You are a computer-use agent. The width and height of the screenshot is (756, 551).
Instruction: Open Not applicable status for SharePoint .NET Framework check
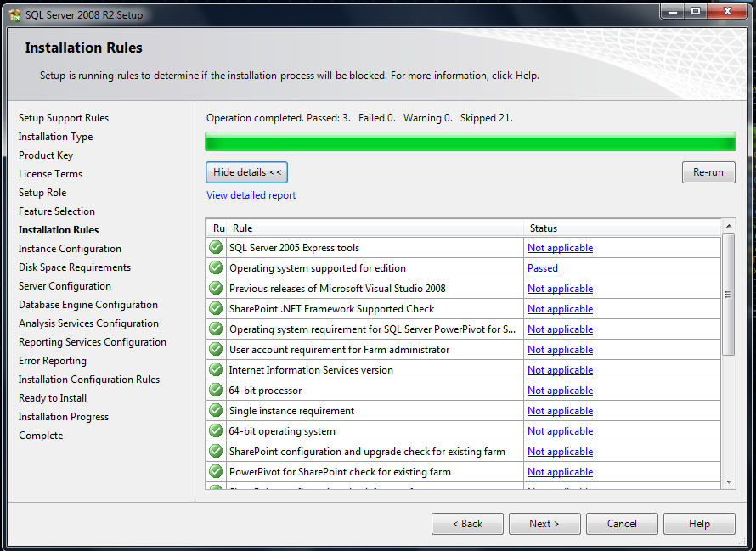(560, 309)
